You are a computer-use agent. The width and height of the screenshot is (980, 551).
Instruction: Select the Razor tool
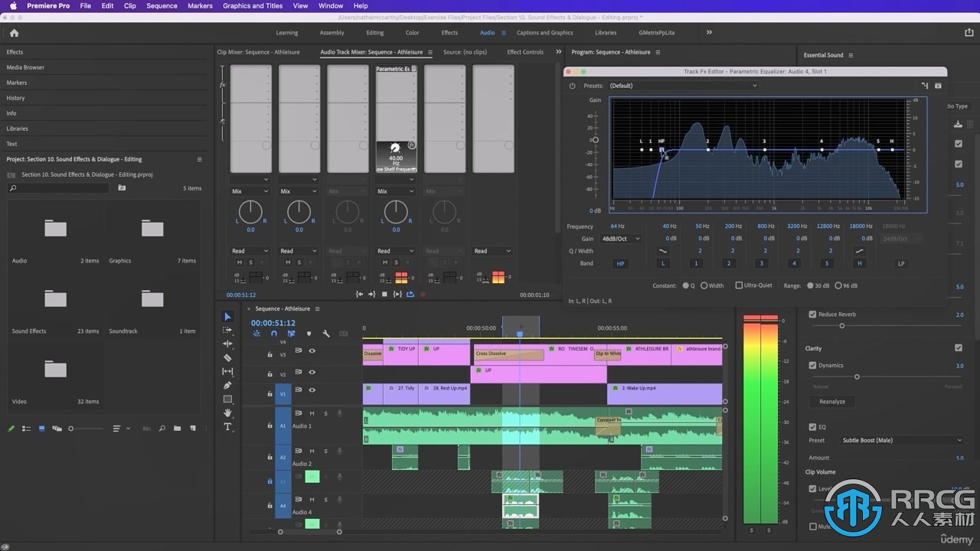coord(227,357)
